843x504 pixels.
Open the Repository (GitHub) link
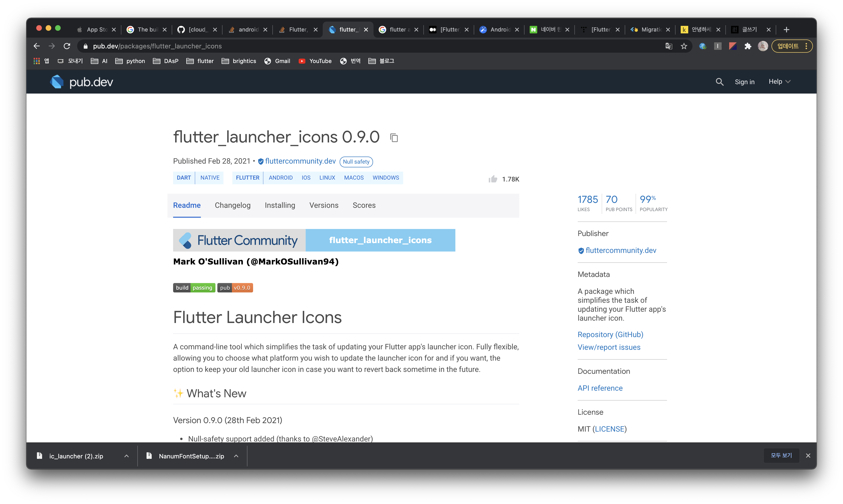pos(610,335)
